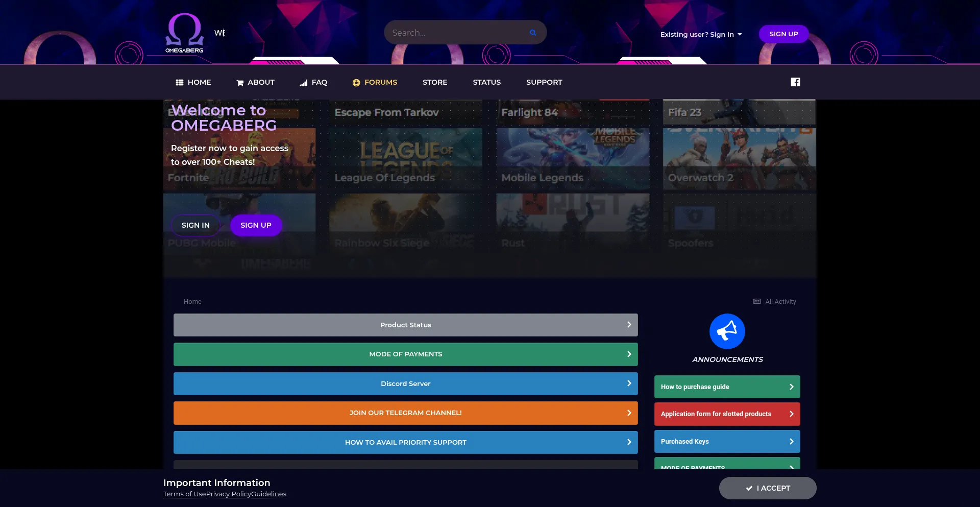Select the FORUMS menu item
The height and width of the screenshot is (507, 980).
pos(375,82)
